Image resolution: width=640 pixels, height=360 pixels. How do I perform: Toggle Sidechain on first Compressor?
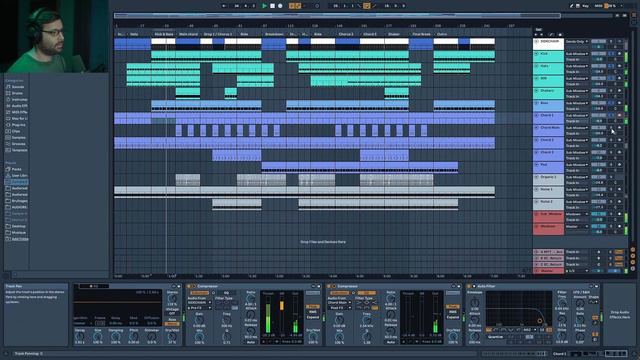(199, 293)
